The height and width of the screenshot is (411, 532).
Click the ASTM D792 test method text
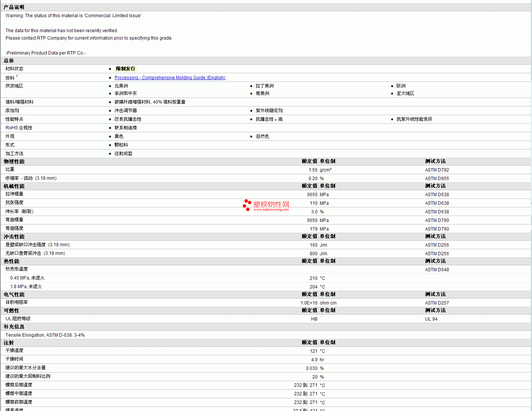(437, 170)
